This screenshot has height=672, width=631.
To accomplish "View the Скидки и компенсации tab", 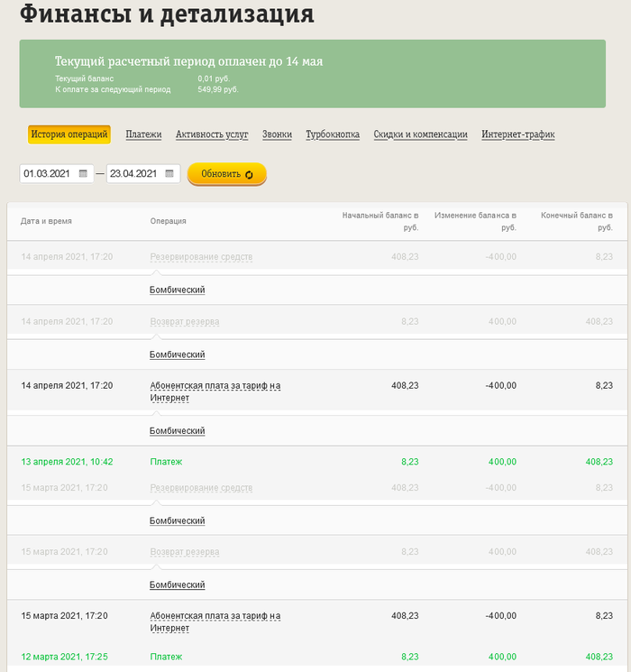I will click(x=420, y=134).
